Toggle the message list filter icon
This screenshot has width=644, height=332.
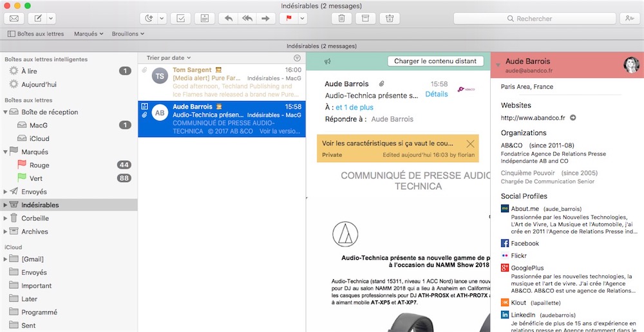tap(297, 58)
